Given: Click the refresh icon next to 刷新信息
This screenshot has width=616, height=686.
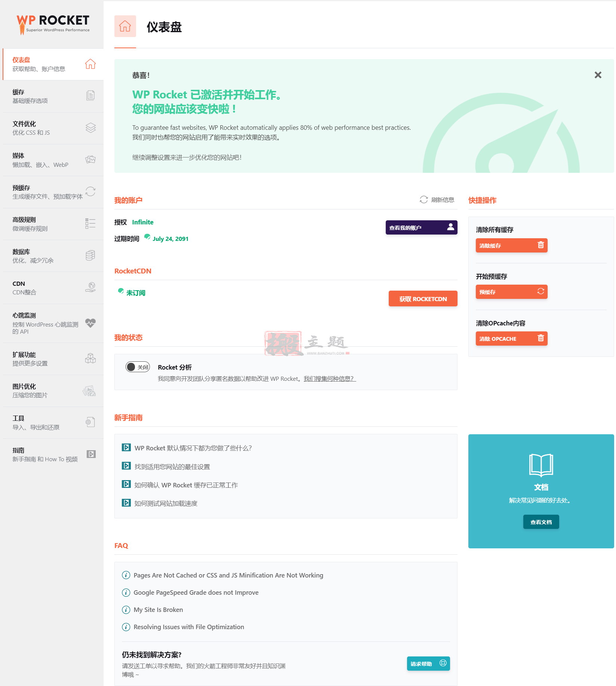Looking at the screenshot, I should [x=423, y=200].
